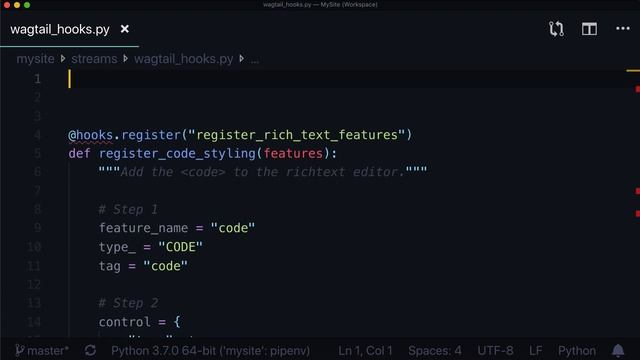This screenshot has width=640, height=360.
Task: Select Python 3.7.0 interpreter in status bar
Action: (x=211, y=351)
